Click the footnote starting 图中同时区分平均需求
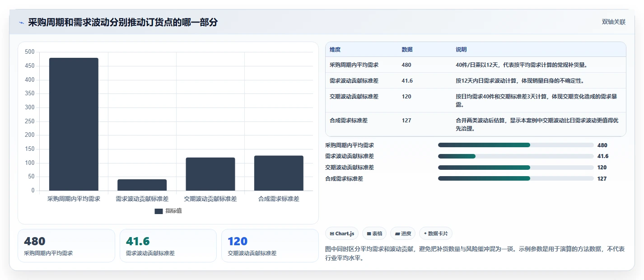This screenshot has height=280, width=644. coord(475,254)
